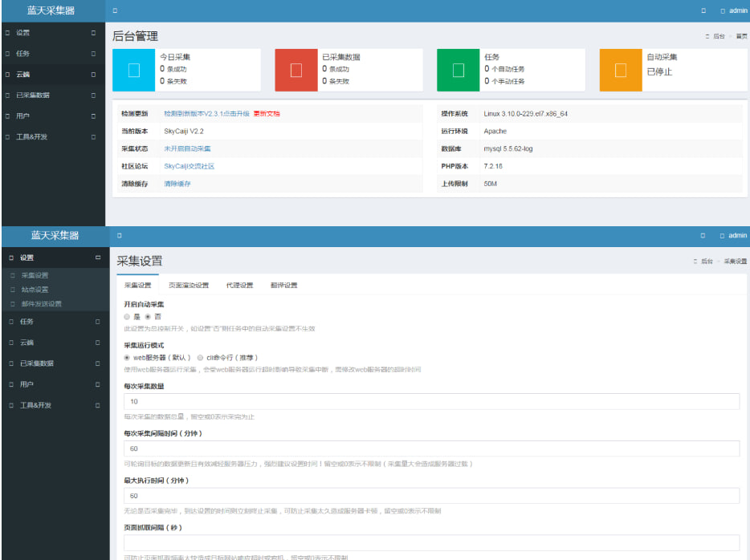750x560 pixels.
Task: Open 站点设置 in the 设置 submenu
Action: (35, 290)
